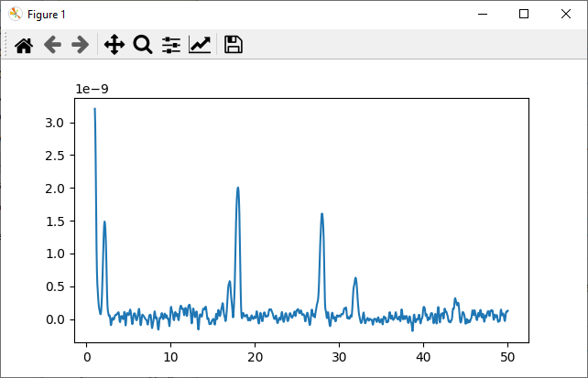Click the peak at 1.5 near x equals 2

coord(104,221)
